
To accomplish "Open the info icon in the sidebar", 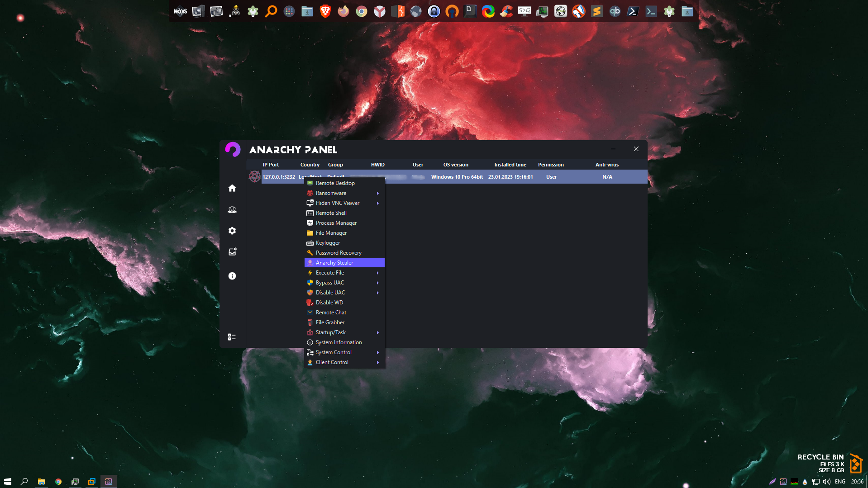I will pyautogui.click(x=232, y=276).
